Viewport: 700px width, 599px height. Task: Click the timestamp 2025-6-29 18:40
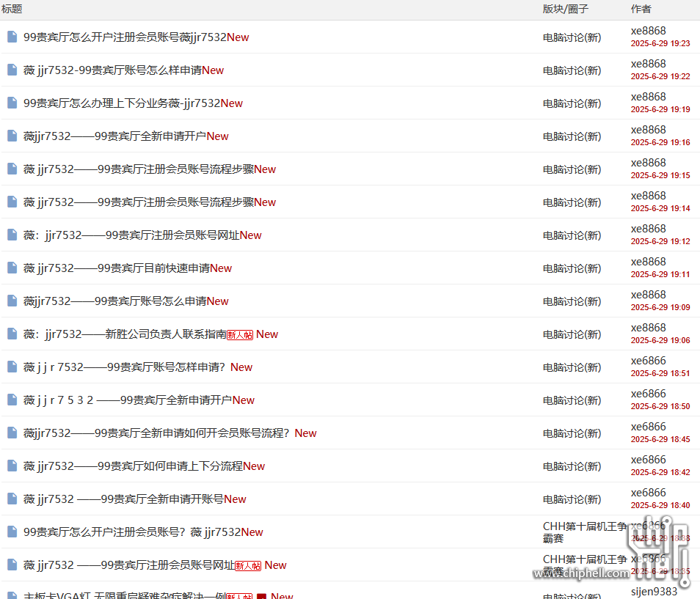coord(660,505)
